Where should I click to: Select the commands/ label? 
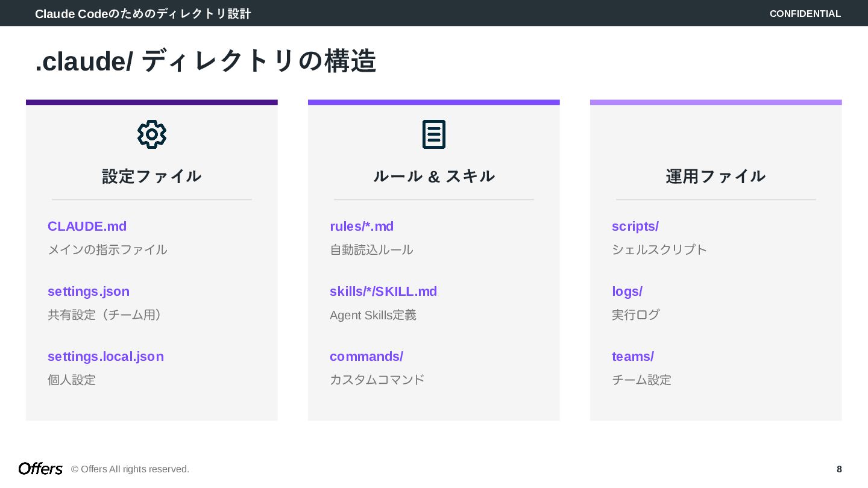366,357
